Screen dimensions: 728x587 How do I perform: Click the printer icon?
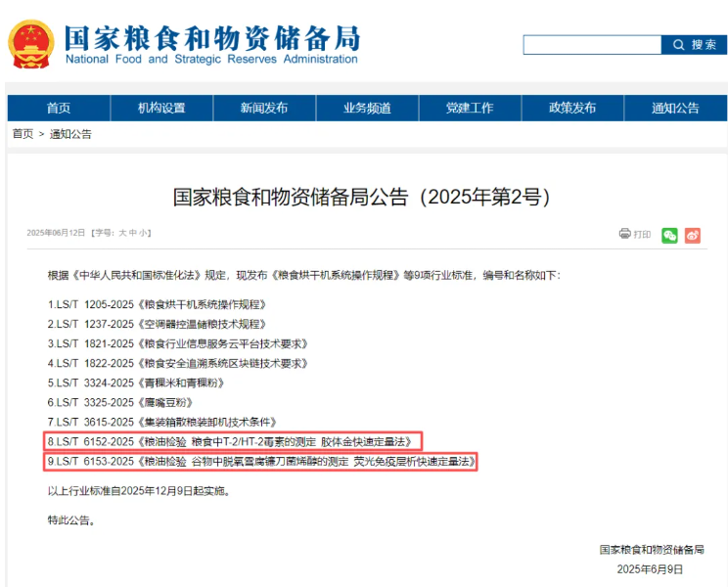pos(625,234)
